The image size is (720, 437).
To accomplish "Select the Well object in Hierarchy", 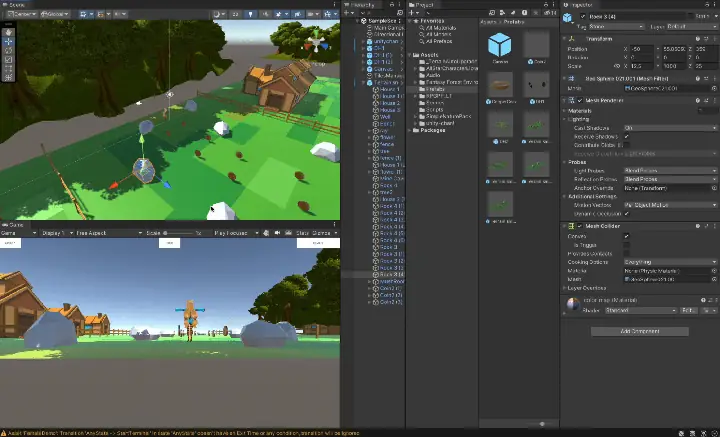I will tap(385, 117).
